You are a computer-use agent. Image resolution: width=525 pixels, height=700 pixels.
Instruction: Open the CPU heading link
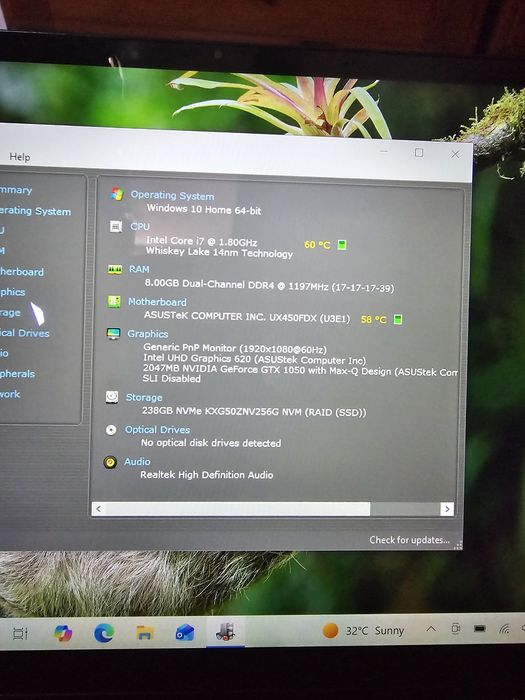(140, 226)
